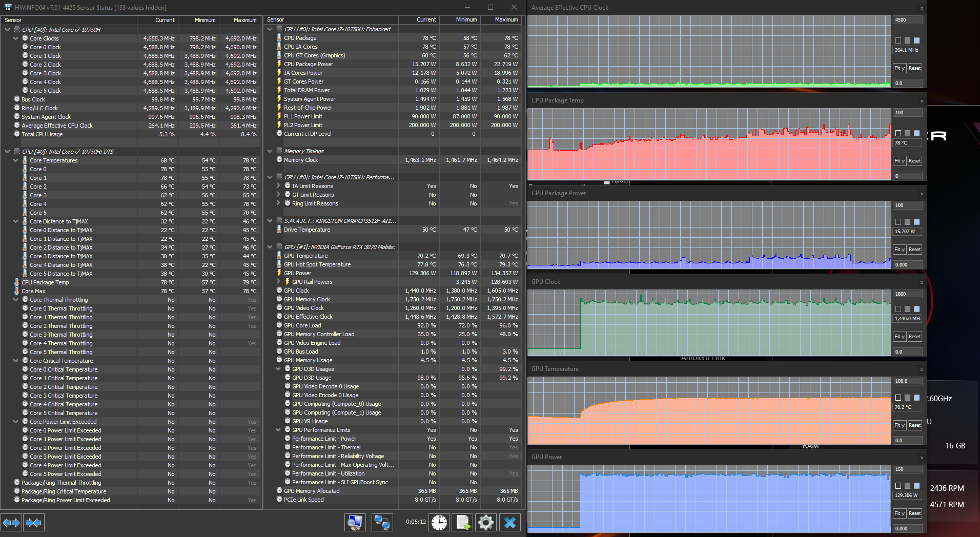This screenshot has height=537, width=980.
Task: Select the GPU Hot Spot Temperature row
Action: point(393,264)
